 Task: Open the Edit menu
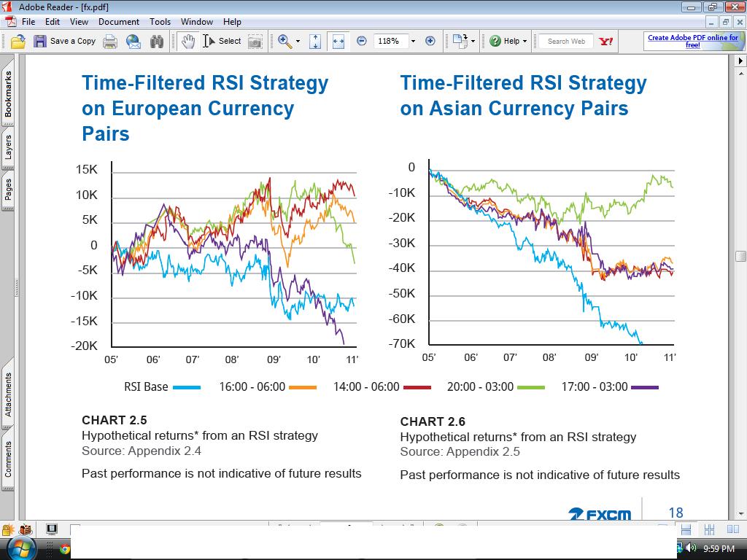point(53,22)
